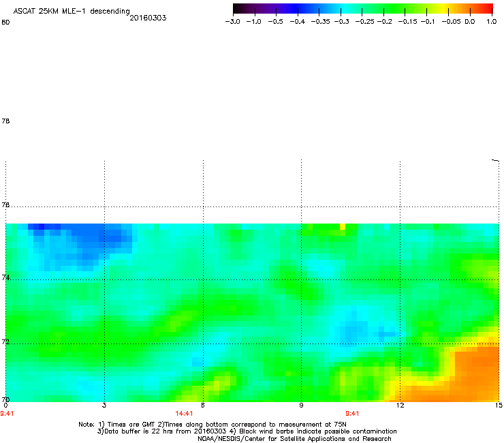Image resolution: width=504 pixels, height=443 pixels.
Task: Click the longitude 9 axis label
Action: [x=301, y=406]
